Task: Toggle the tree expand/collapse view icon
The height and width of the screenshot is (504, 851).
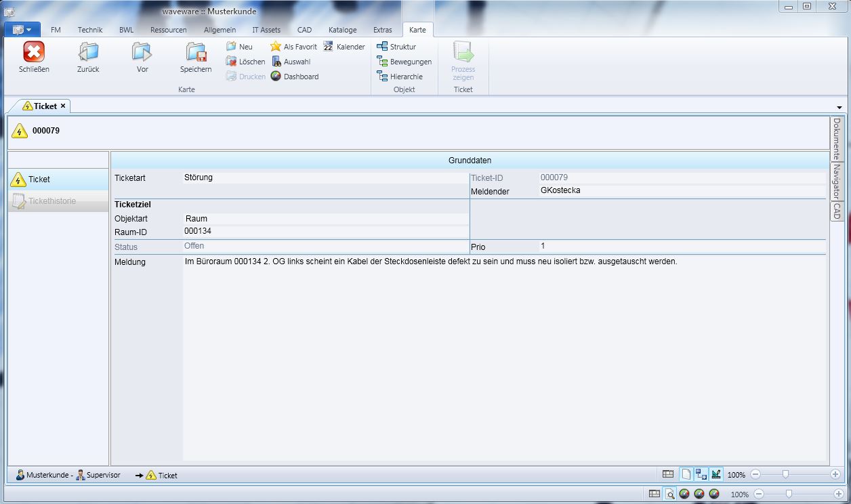Action: pos(701,475)
